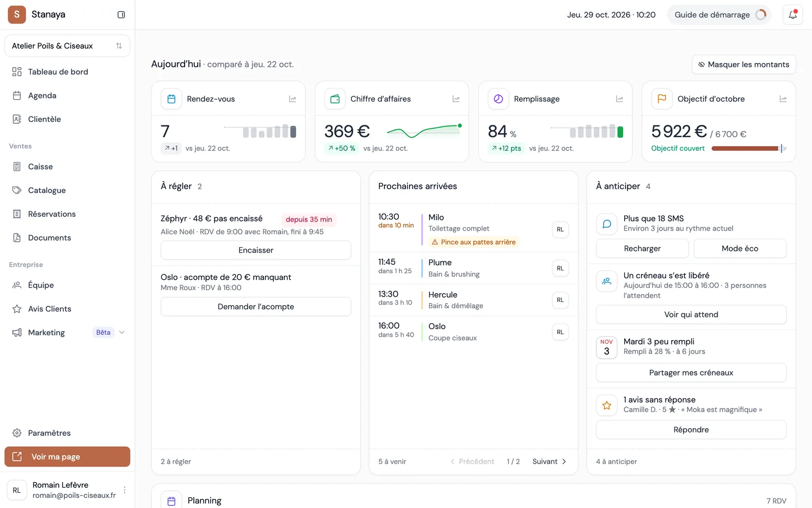Open Tableau de bord
This screenshot has width=812, height=508.
pos(67,72)
